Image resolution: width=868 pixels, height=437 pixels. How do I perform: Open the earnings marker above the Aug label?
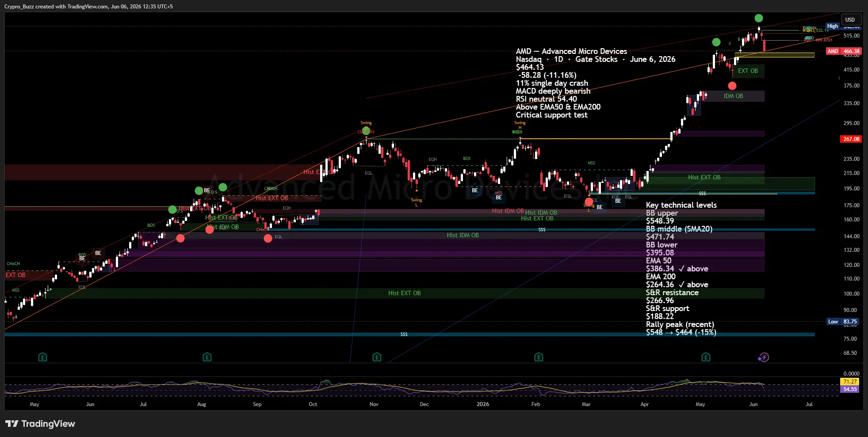207,357
